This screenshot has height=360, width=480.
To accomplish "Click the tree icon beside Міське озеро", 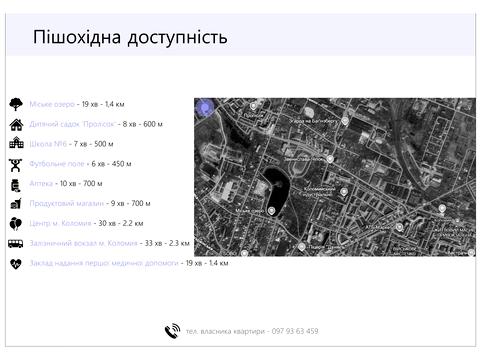I will [x=16, y=104].
